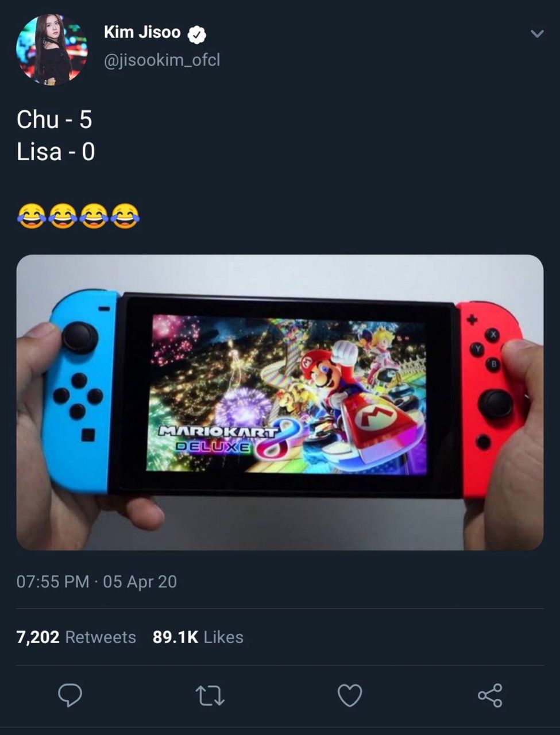Open the share icon
The image size is (560, 735).
(490, 695)
